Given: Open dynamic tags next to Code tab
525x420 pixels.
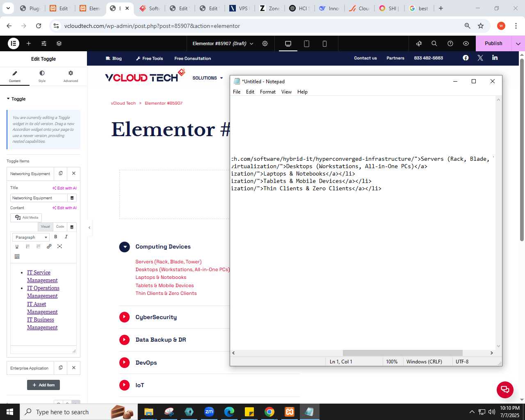Looking at the screenshot, I should (72, 227).
